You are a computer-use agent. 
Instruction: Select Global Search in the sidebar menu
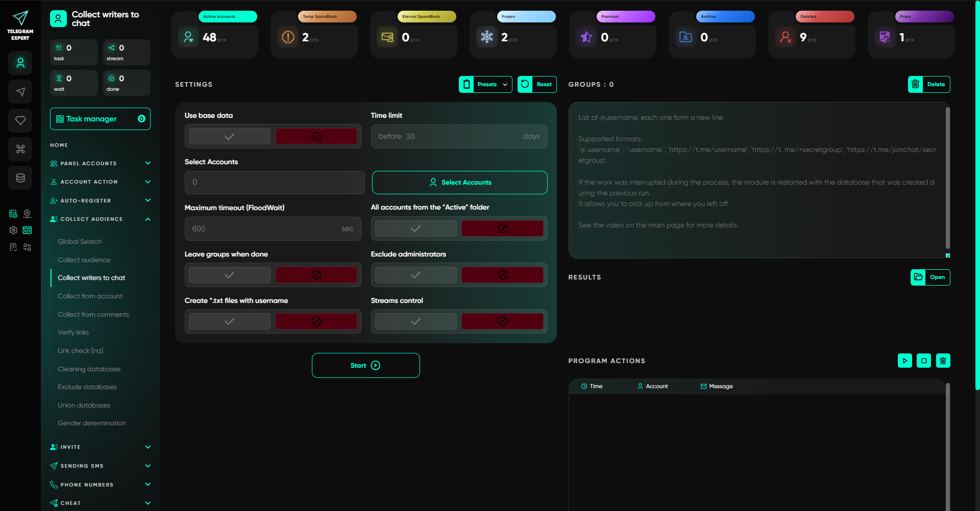coord(80,241)
